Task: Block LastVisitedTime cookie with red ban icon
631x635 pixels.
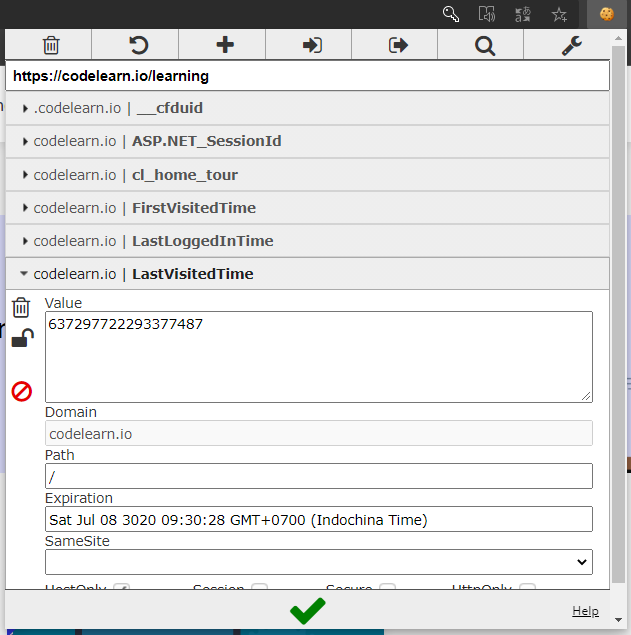Action: [x=22, y=391]
